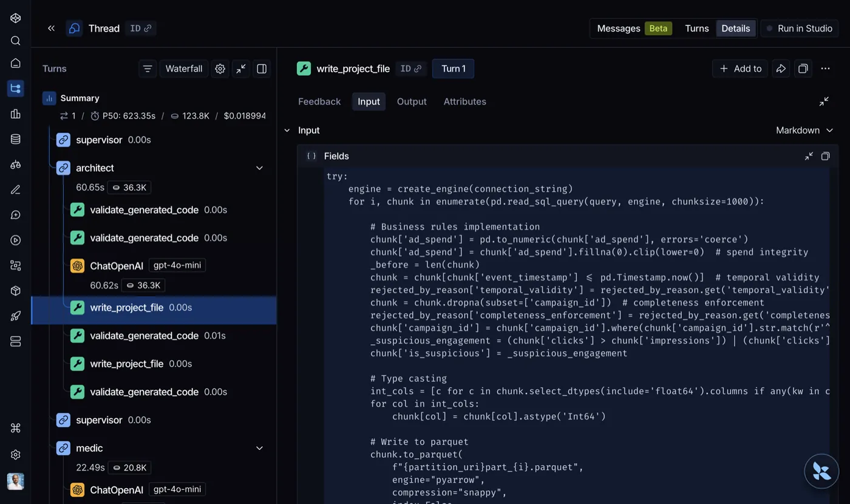Open settings gear in the left sidebar

(16, 454)
